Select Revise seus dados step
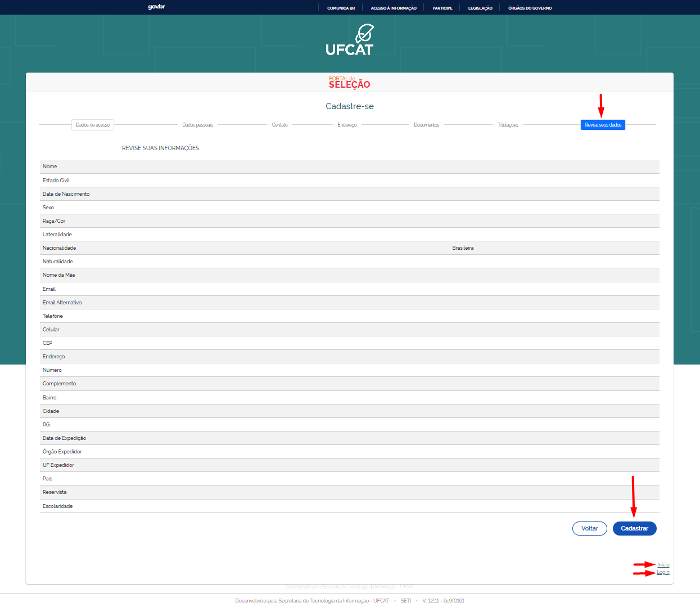The image size is (700, 607). point(603,125)
